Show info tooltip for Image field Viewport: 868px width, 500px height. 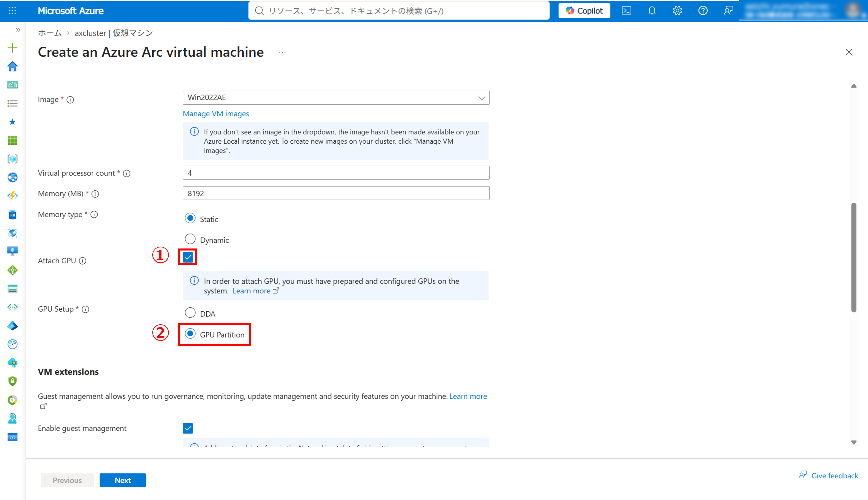tap(70, 100)
